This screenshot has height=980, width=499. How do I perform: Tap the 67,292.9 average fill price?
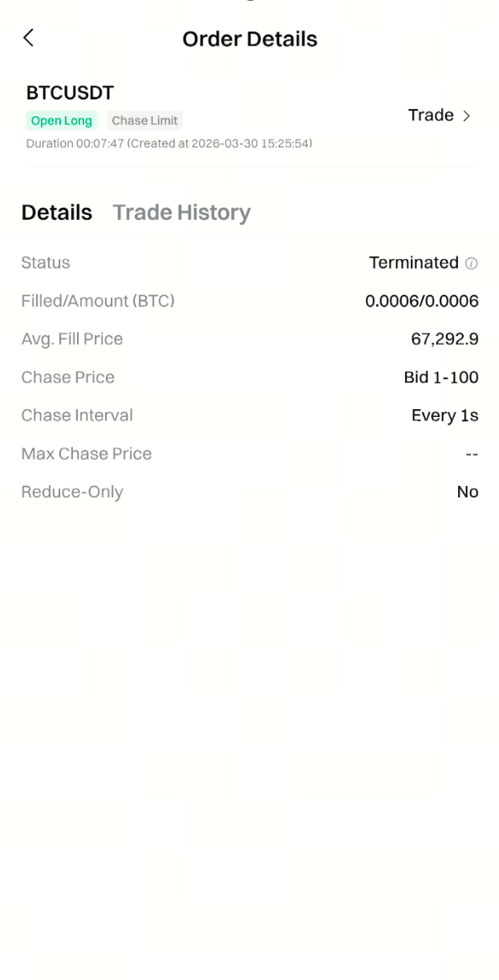(x=444, y=339)
